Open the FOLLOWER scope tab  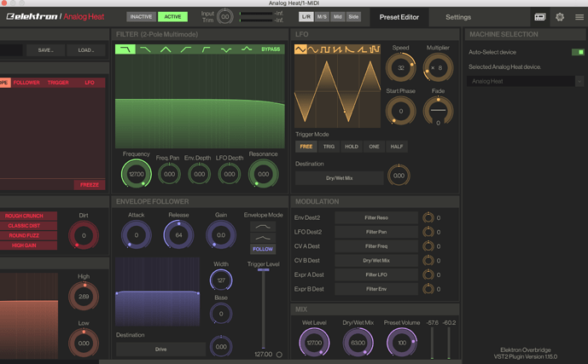coord(26,83)
